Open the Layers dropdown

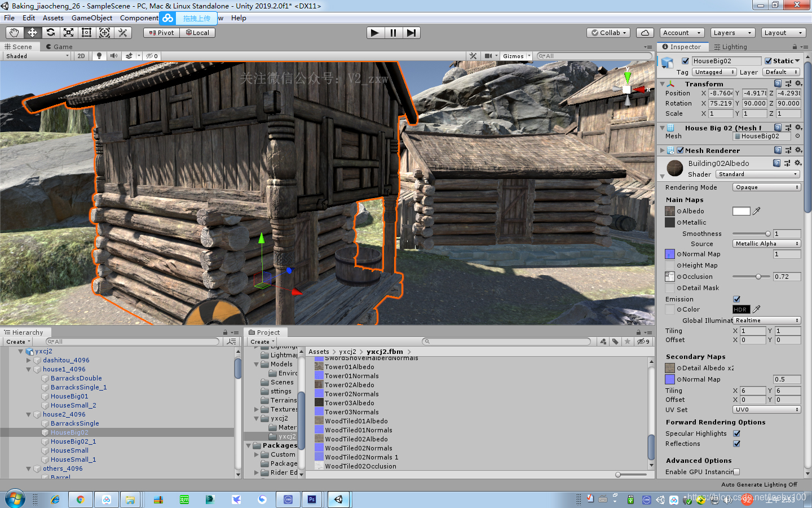732,33
